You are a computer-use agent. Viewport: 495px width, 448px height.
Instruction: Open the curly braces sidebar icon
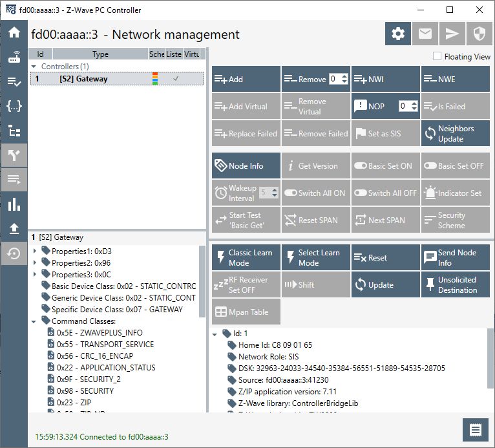click(x=14, y=106)
